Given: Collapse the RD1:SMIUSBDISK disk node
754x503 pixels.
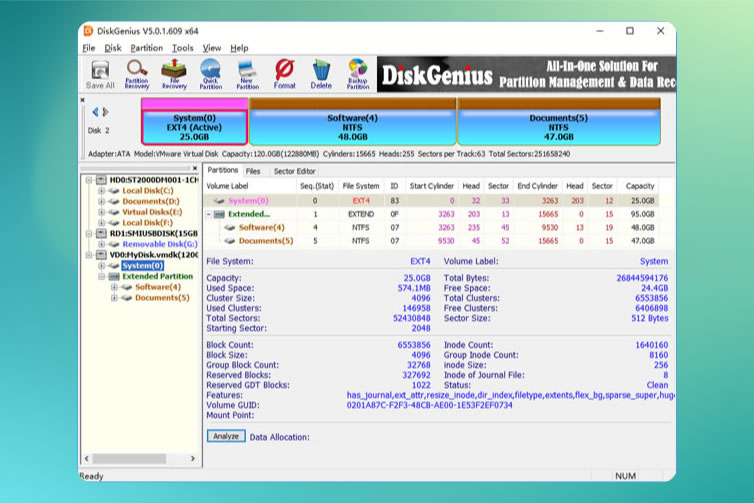Looking at the screenshot, I should [x=89, y=233].
